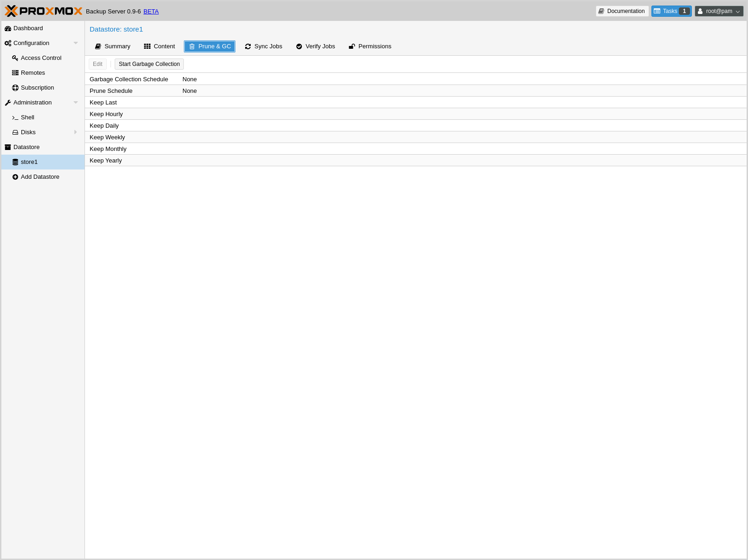748x560 pixels.
Task: Click Start Garbage Collection button
Action: (x=149, y=64)
